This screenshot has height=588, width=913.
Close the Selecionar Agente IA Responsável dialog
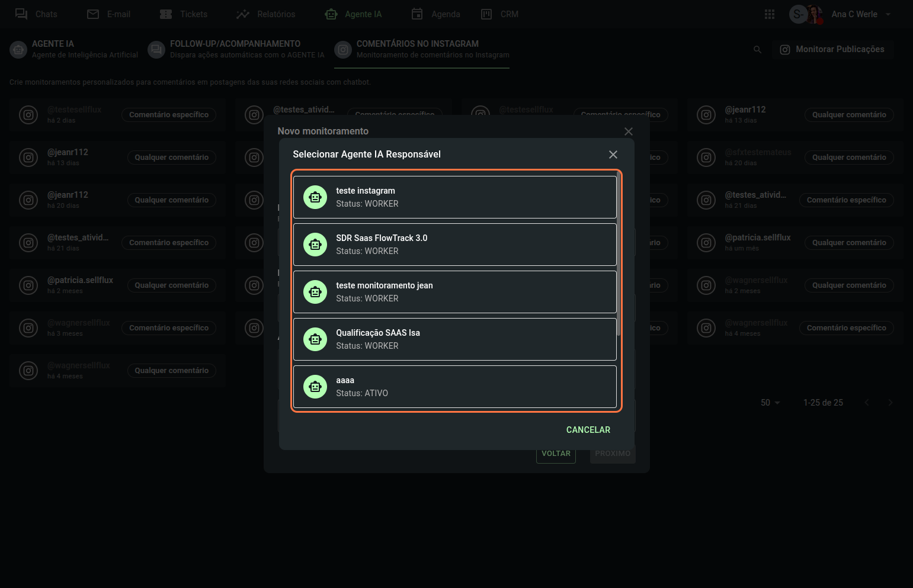tap(613, 155)
